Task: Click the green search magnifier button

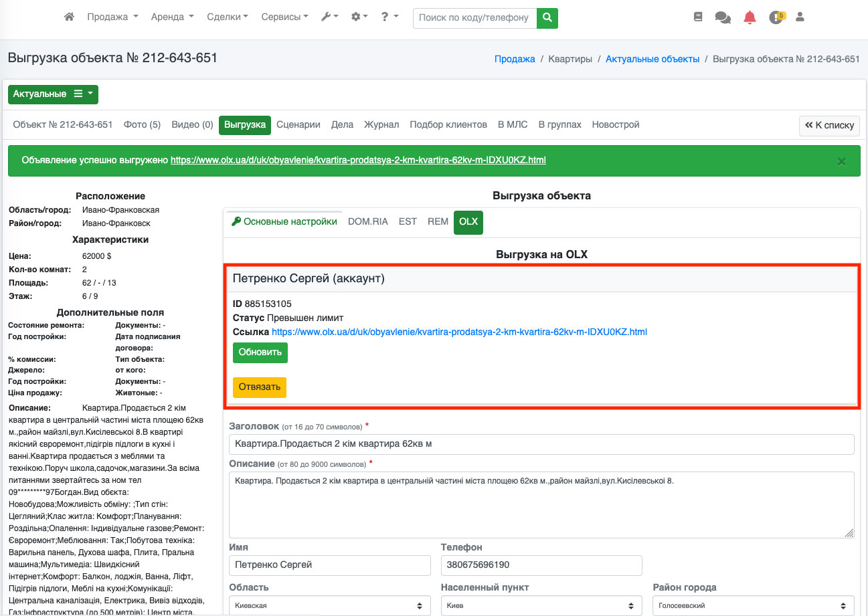Action: tap(547, 17)
